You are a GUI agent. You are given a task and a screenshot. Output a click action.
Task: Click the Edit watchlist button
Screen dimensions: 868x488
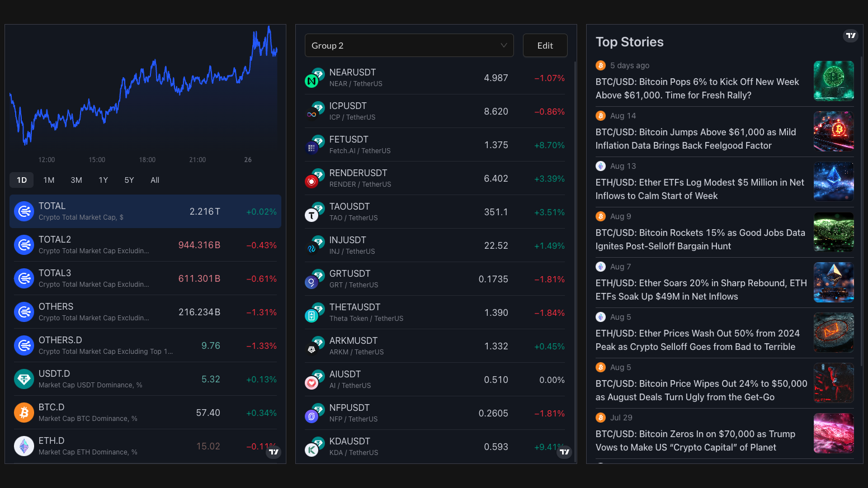(545, 45)
